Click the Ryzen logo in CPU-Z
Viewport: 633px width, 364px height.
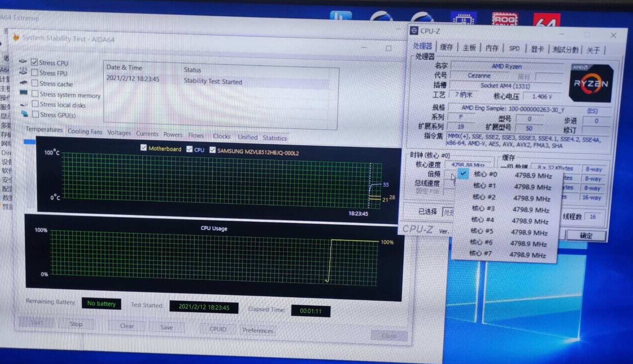(591, 83)
